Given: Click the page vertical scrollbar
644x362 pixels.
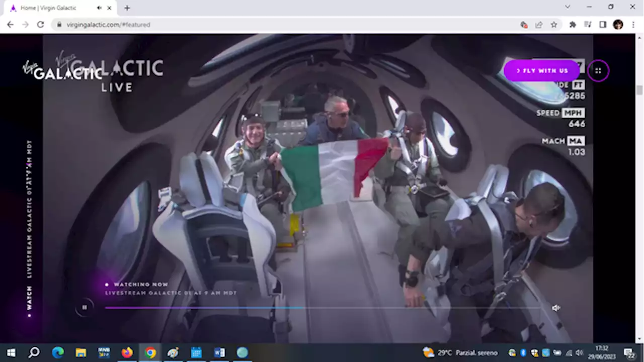Looking at the screenshot, I should point(639,89).
